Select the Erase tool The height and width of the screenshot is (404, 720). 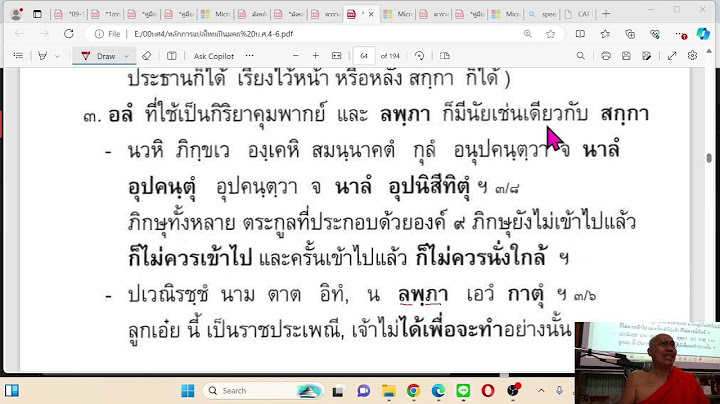pos(146,56)
